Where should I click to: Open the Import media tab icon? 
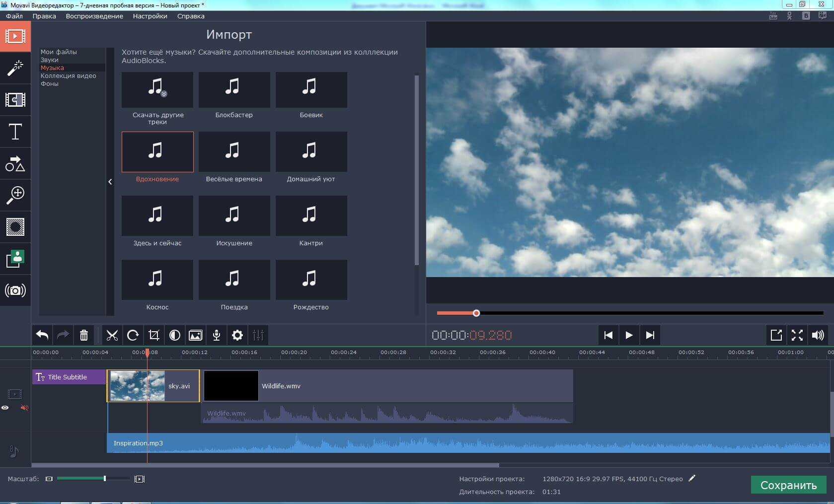[x=15, y=36]
